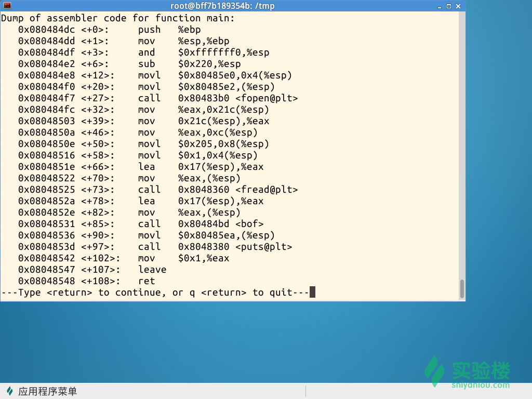Viewport: 532px width, 399px height.
Task: Click the push %ebp instruction line
Action: (109, 30)
